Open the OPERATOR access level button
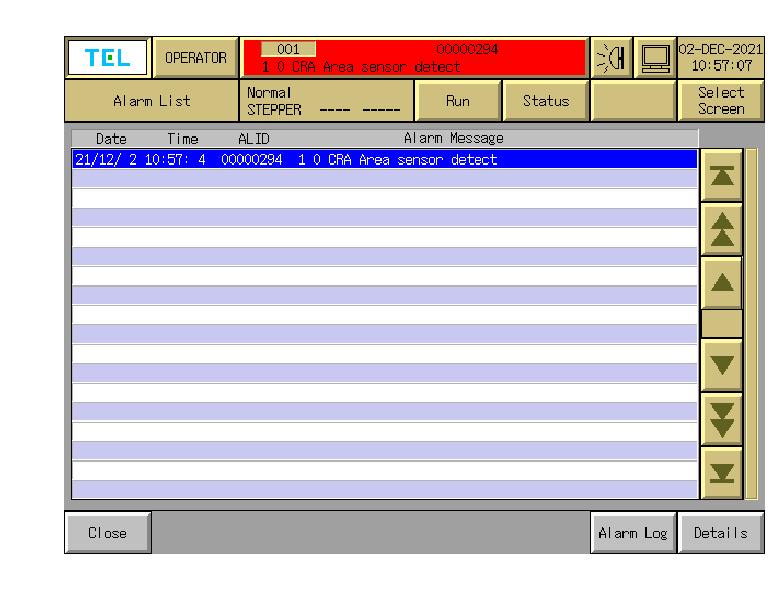Screen dimensions: 784x612 pos(195,58)
